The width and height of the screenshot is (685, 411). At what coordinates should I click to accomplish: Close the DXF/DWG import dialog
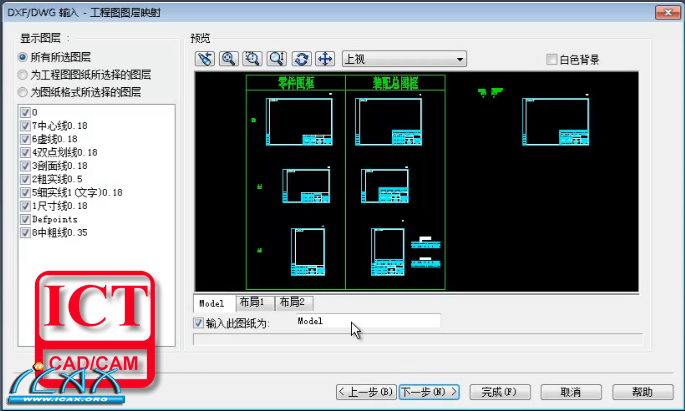668,12
